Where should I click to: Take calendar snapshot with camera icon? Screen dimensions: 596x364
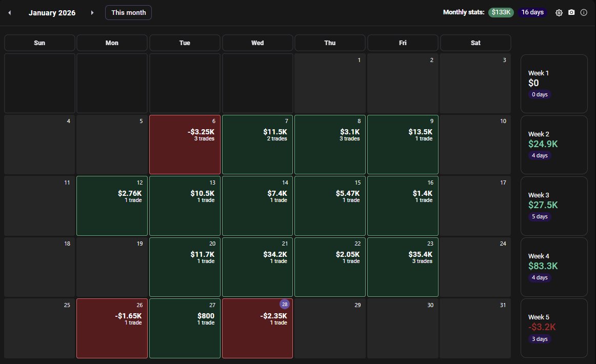(x=571, y=12)
